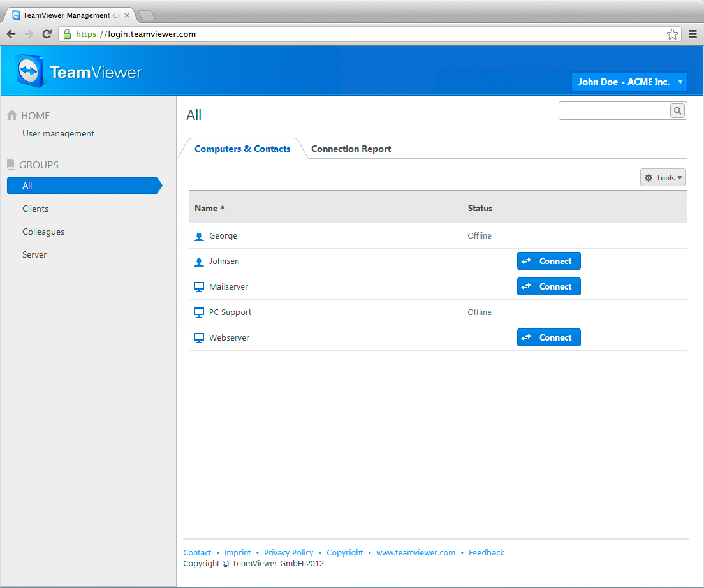This screenshot has width=704, height=588.
Task: Click the GROUPS book icon
Action: 11,165
